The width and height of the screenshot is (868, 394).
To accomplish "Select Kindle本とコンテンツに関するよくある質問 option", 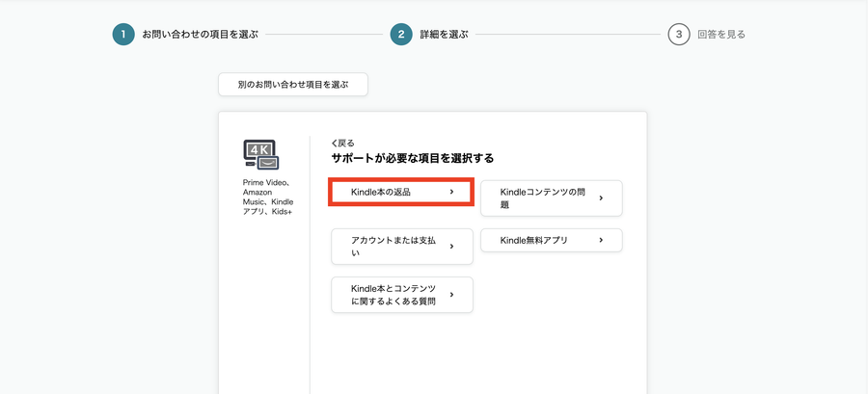I will click(x=402, y=295).
